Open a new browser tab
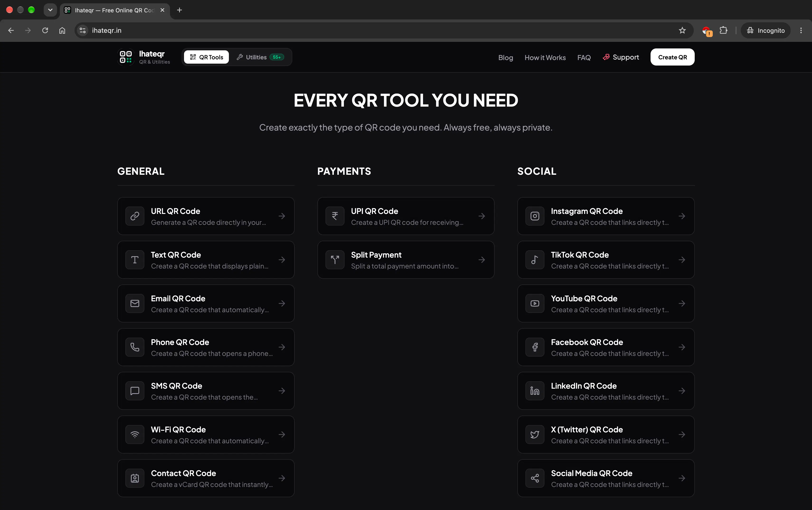Viewport: 812px width, 510px height. pyautogui.click(x=179, y=10)
